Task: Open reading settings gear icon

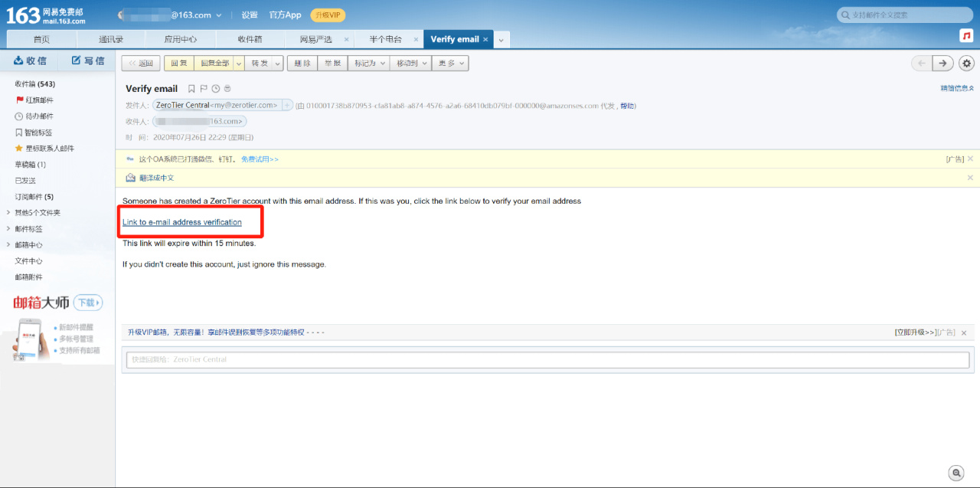Action: (x=967, y=64)
